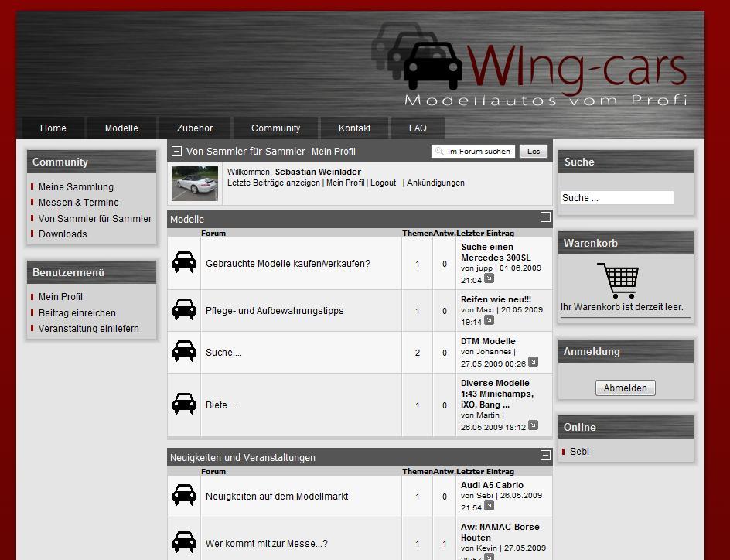Click the car icon beside Neuigkeiten auf dem Modellmarkt
The image size is (730, 560).
click(x=184, y=496)
